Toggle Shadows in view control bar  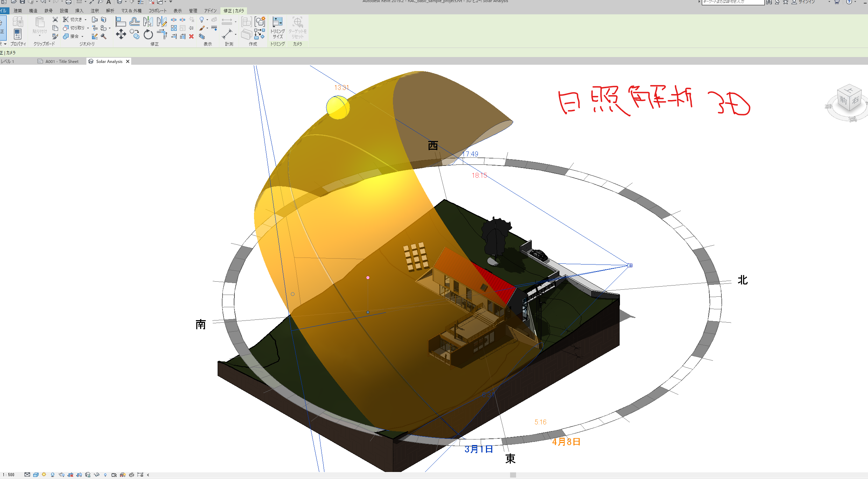(52, 475)
